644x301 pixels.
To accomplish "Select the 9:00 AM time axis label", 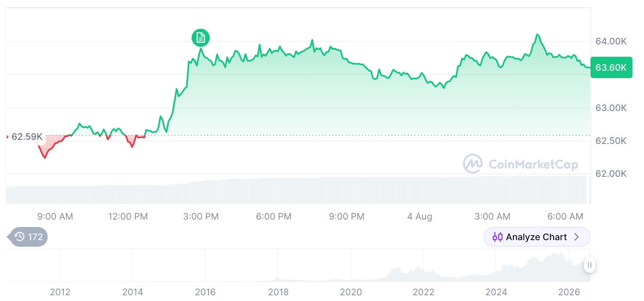I will (x=55, y=216).
